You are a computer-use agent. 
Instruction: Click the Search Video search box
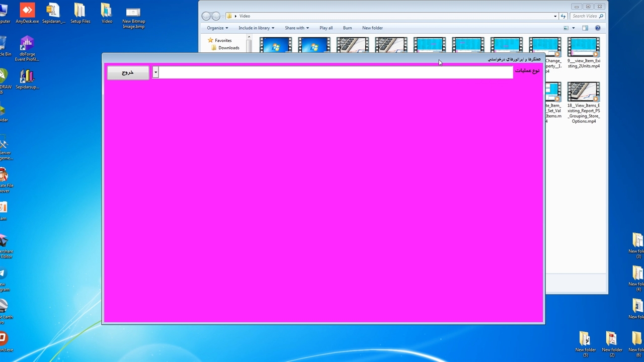585,16
